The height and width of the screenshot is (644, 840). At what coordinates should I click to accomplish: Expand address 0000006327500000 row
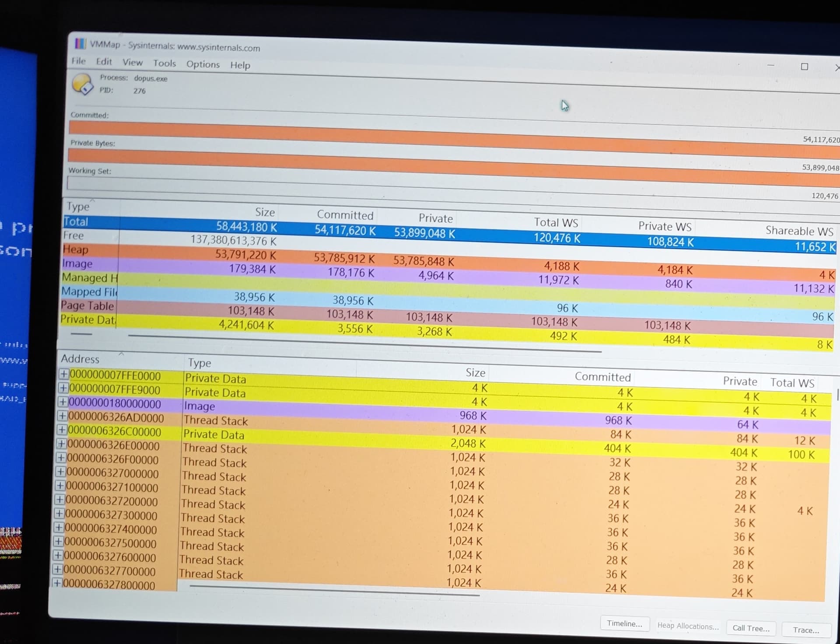click(58, 542)
